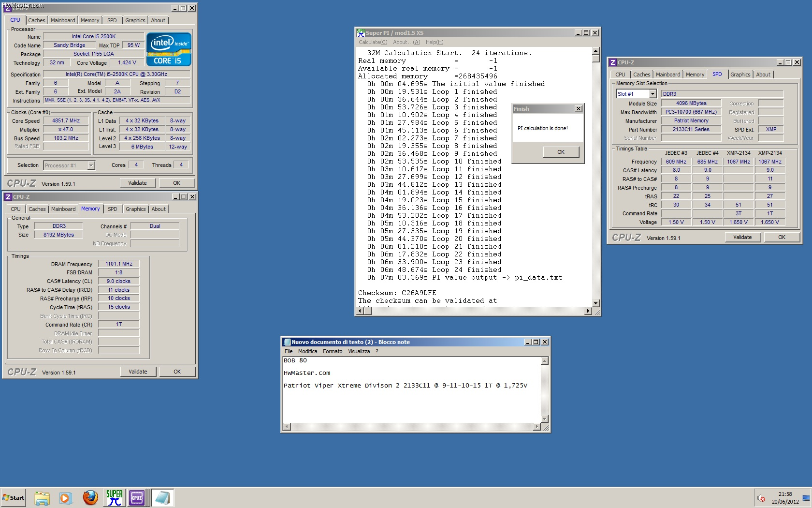Open the Start menu

click(x=13, y=497)
